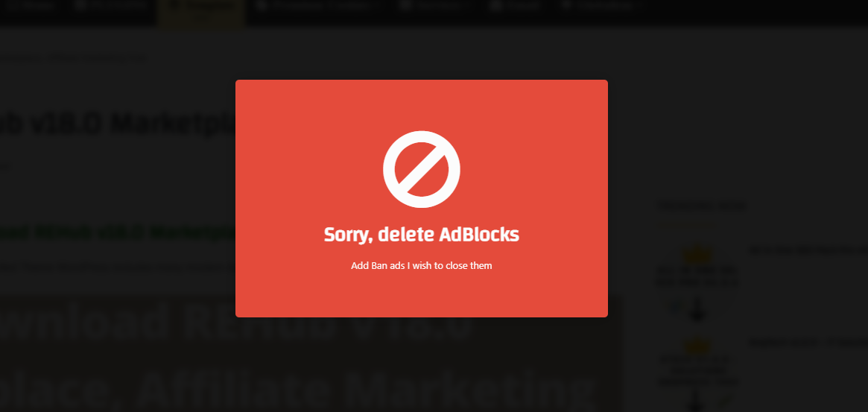The width and height of the screenshot is (868, 412).
Task: Open the first blurred sidebar post title
Action: (x=808, y=250)
